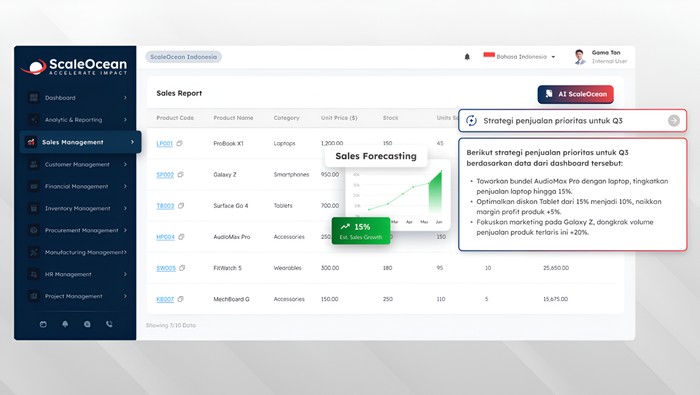This screenshot has height=395, width=700.
Task: Click the Unit Price ($) column header
Action: coord(339,118)
